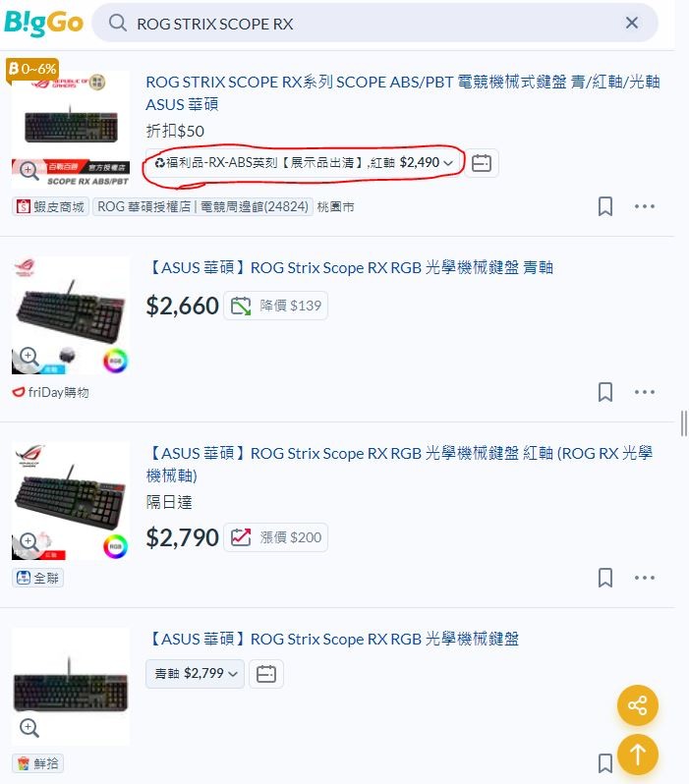Click the price increase $200 chart badge
This screenshot has height=784, width=689.
pos(276,537)
